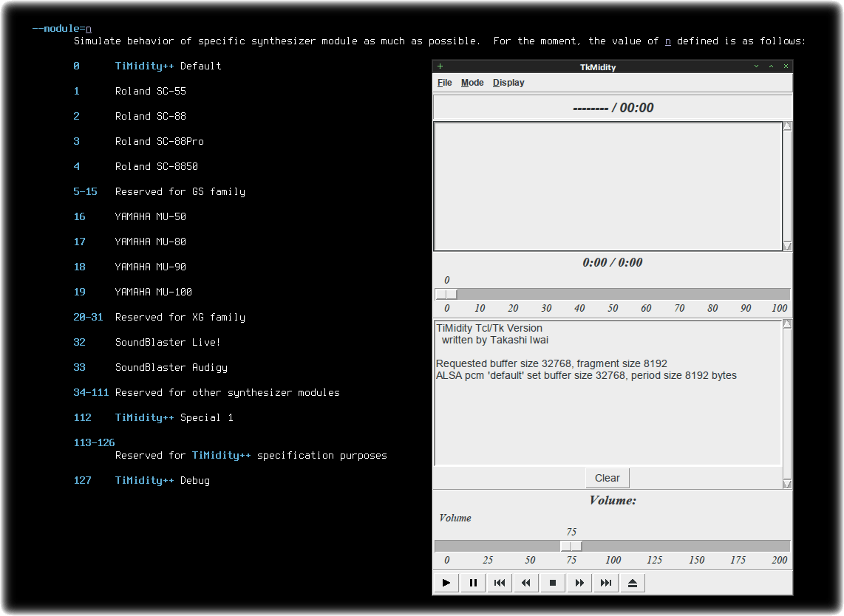Click 'SoundBlaster Live!' in the terminal list
Image resolution: width=844 pixels, height=616 pixels.
coord(168,342)
